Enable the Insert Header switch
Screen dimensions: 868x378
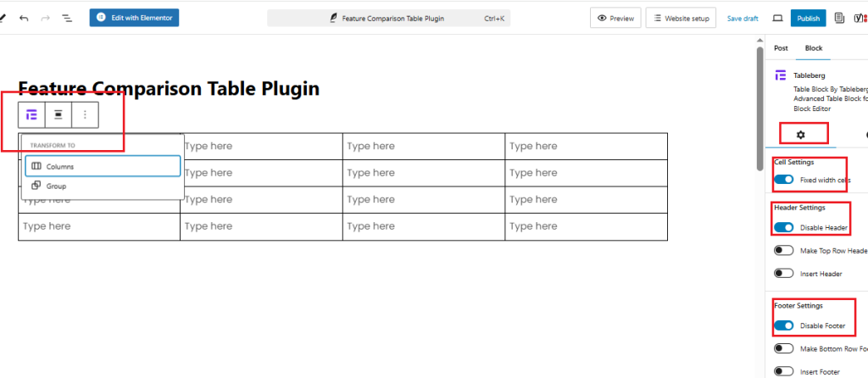[783, 274]
